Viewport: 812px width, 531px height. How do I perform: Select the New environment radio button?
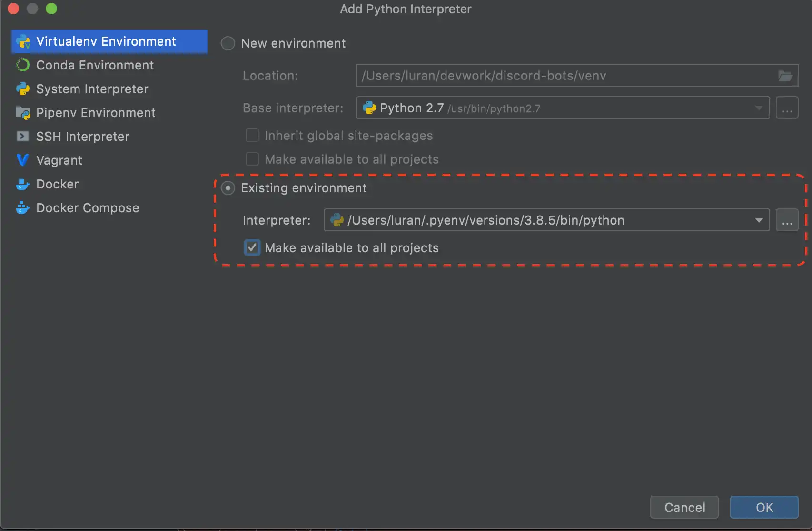pyautogui.click(x=228, y=43)
